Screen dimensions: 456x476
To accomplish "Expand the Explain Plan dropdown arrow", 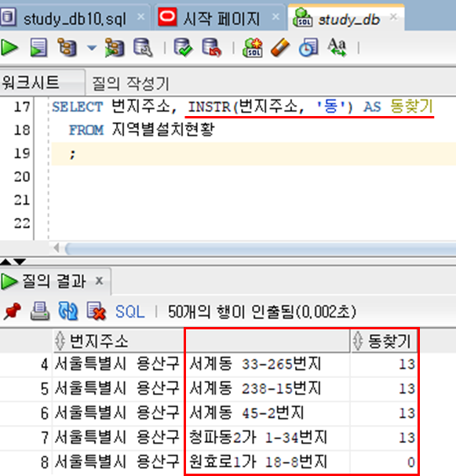I will click(x=92, y=48).
